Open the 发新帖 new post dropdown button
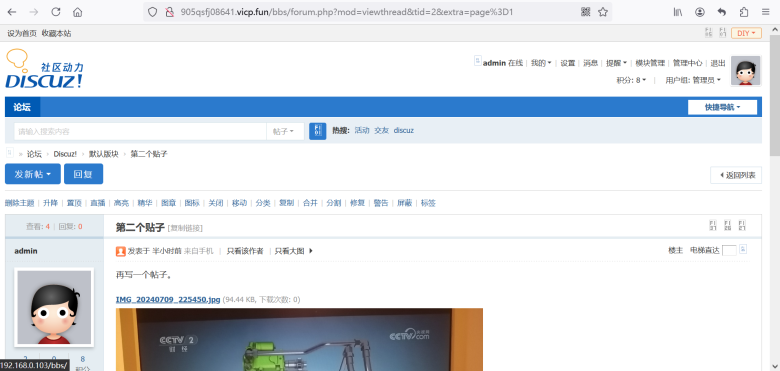Screen dimensions: 780x371 point(33,174)
